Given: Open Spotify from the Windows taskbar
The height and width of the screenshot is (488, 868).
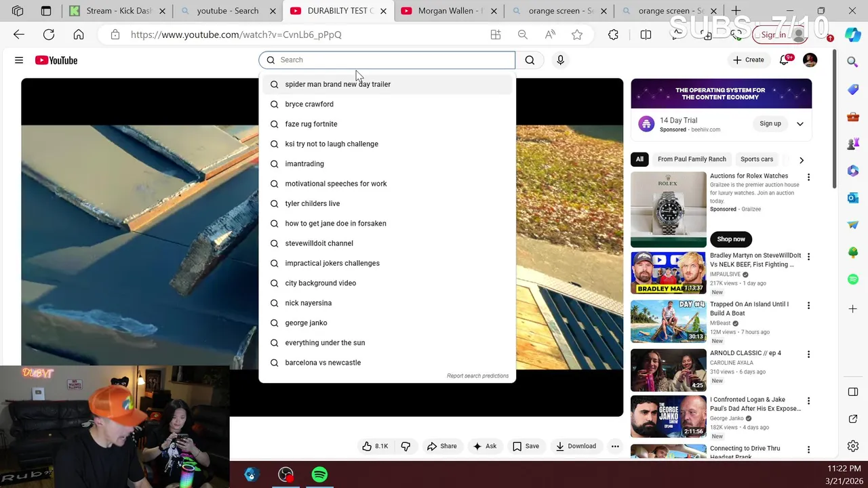Looking at the screenshot, I should (319, 475).
